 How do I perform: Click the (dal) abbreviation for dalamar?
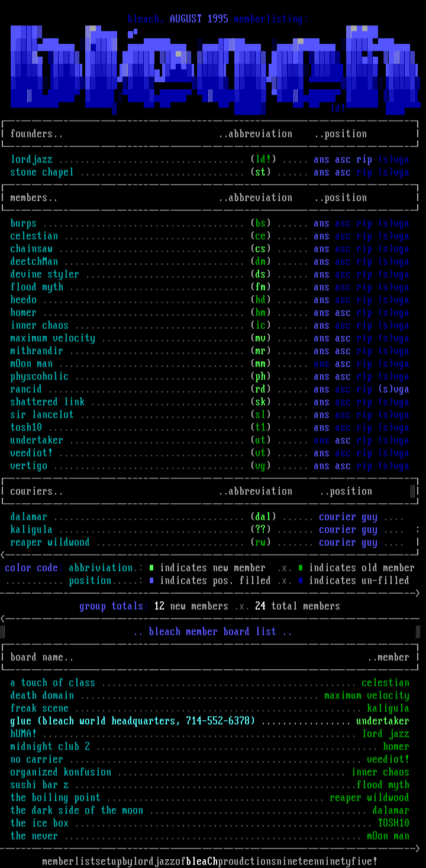coord(263,517)
